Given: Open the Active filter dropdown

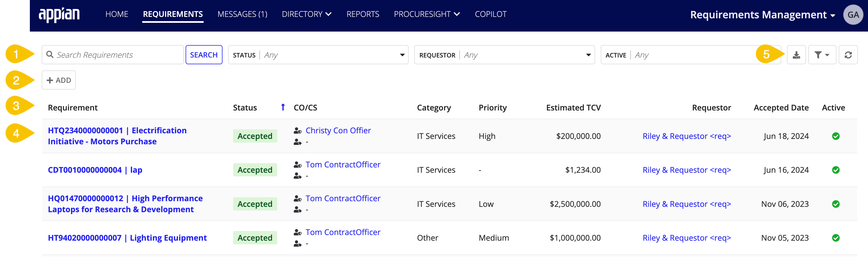Looking at the screenshot, I should (x=691, y=55).
